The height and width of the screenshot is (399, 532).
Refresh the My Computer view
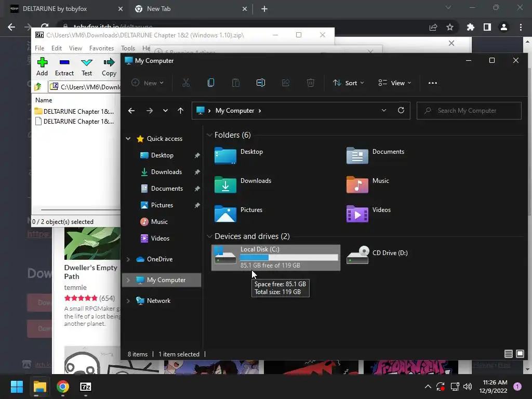[401, 110]
